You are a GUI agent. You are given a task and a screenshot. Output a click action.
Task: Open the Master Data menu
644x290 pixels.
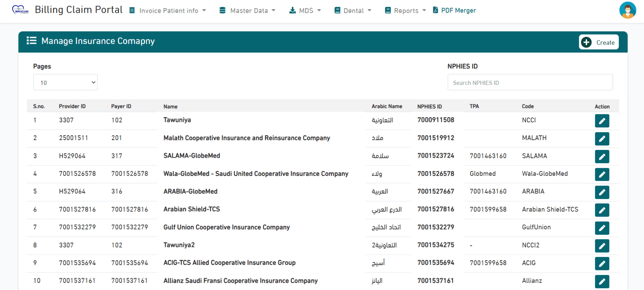point(248,10)
